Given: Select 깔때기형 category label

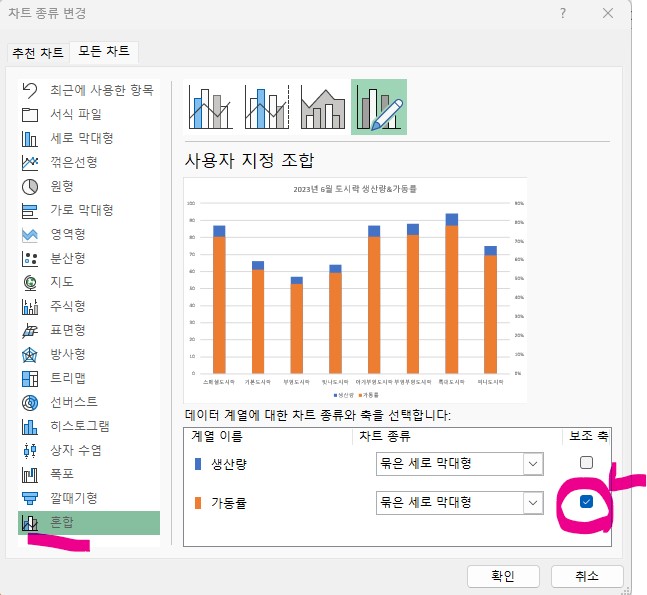Looking at the screenshot, I should pyautogui.click(x=74, y=498).
